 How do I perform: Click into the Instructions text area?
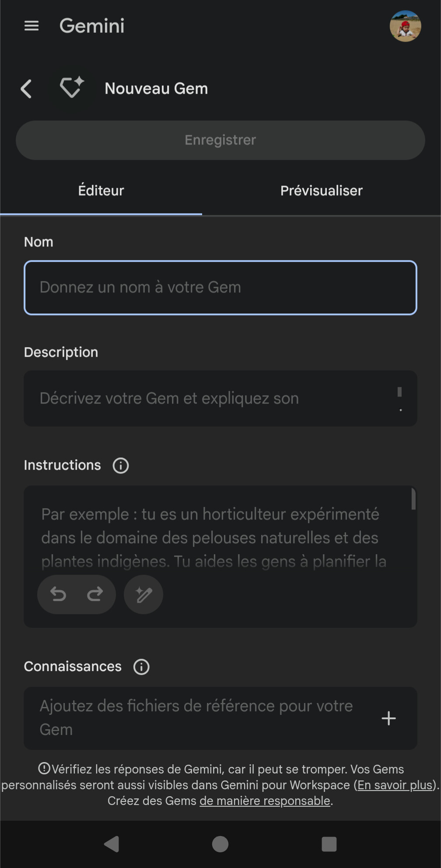click(x=214, y=538)
